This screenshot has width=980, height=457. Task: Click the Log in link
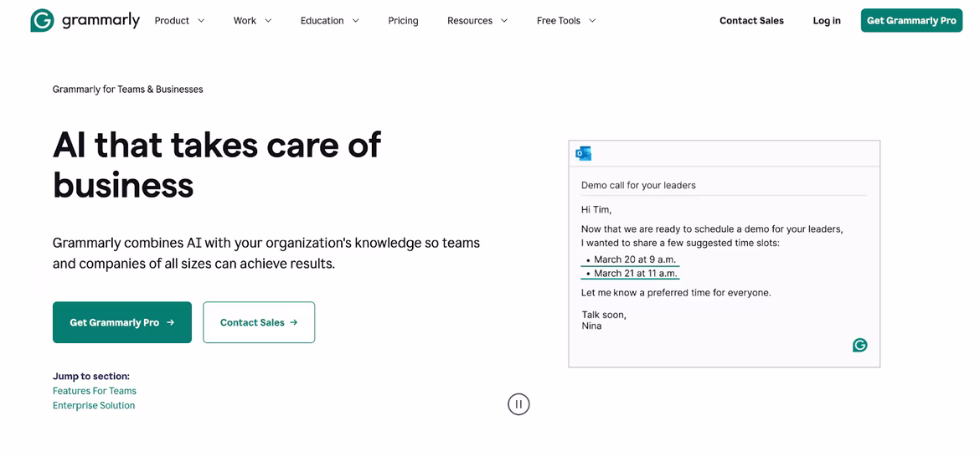(826, 21)
